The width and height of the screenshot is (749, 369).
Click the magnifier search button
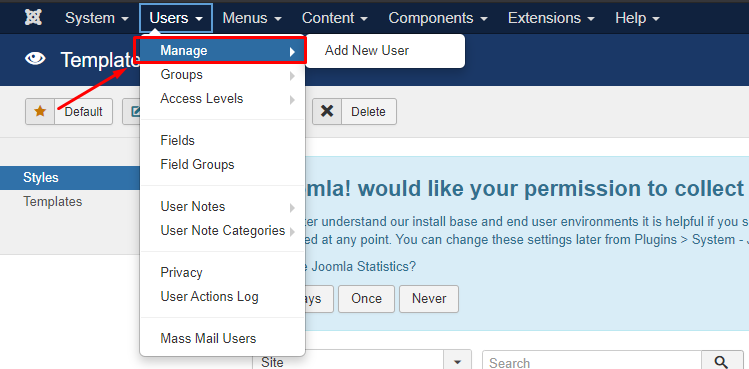pos(722,361)
